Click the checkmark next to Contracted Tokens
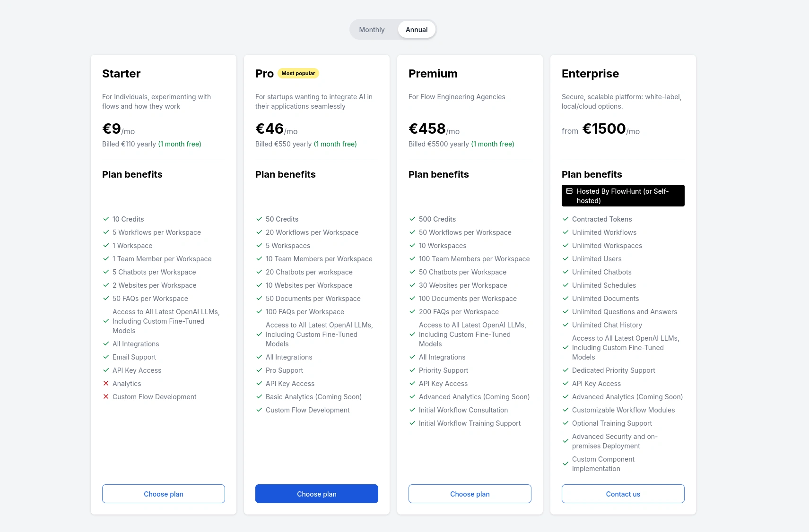 tap(565, 219)
